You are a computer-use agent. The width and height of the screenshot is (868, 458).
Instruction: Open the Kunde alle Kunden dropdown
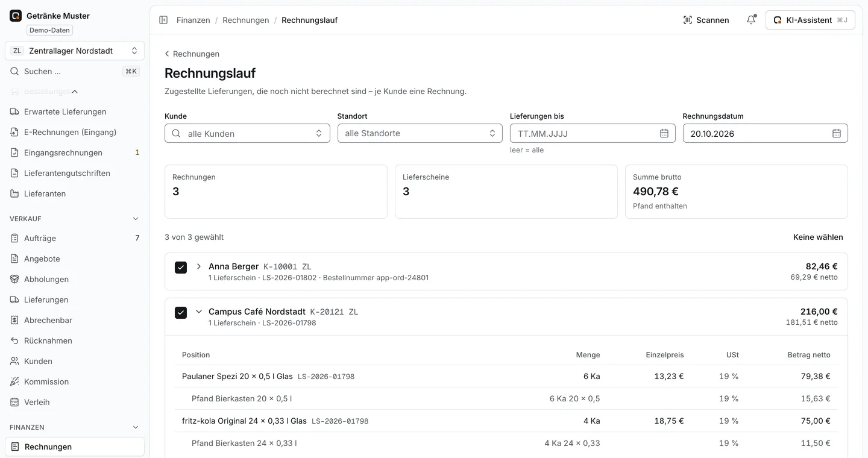(247, 133)
